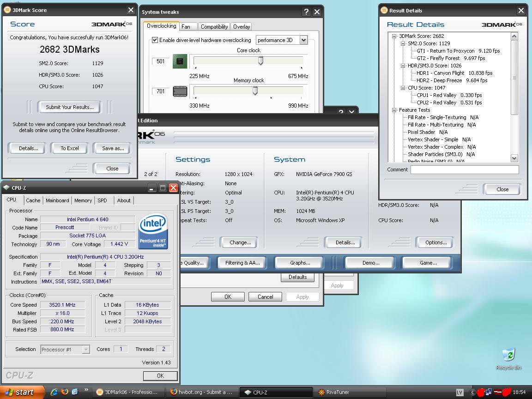Click the Memory clock slider handle
Viewport: 532px width, 399px height.
pos(255,91)
